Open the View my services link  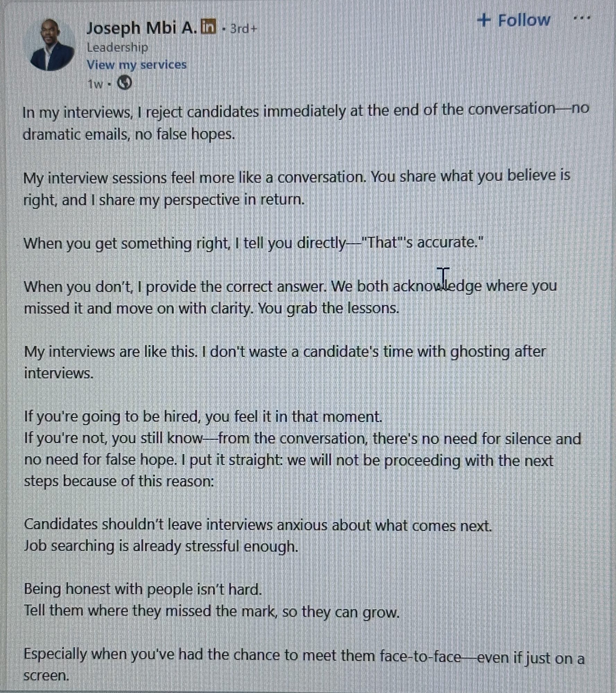[136, 65]
